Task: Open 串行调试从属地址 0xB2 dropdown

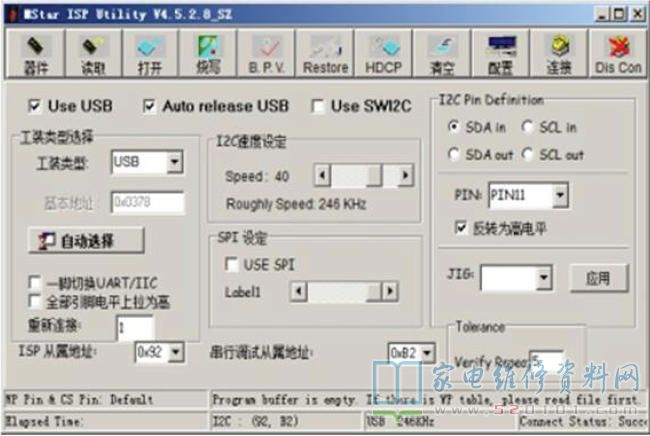Action: pos(427,353)
